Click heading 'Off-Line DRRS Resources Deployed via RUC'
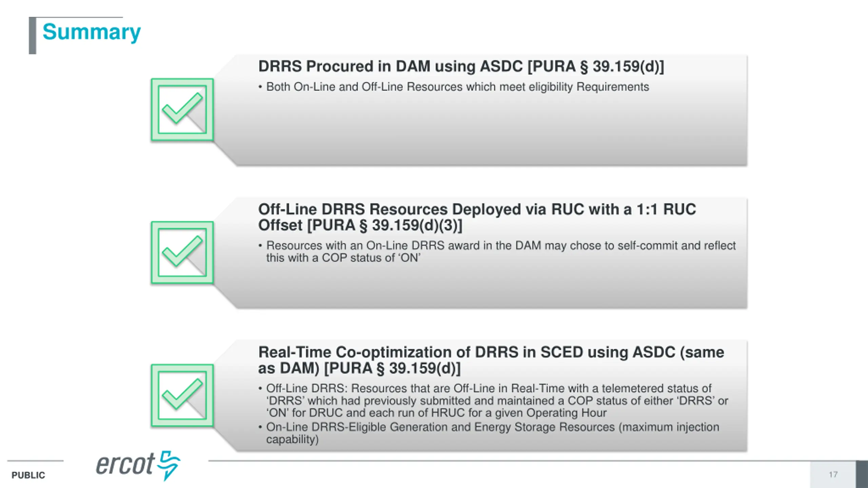The width and height of the screenshot is (868, 488). click(477, 217)
